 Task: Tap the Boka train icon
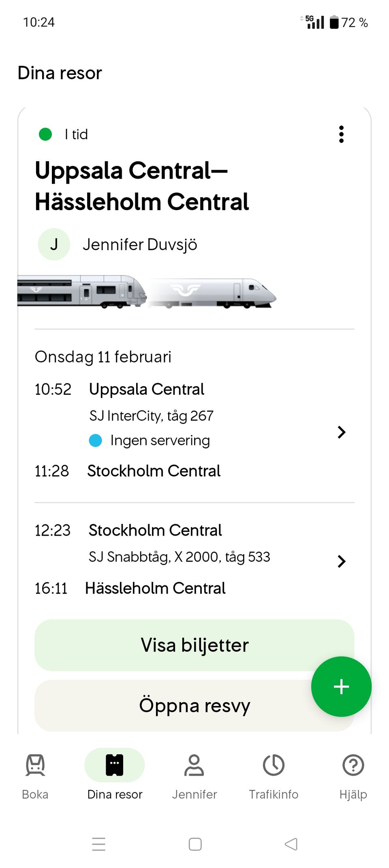point(35,765)
